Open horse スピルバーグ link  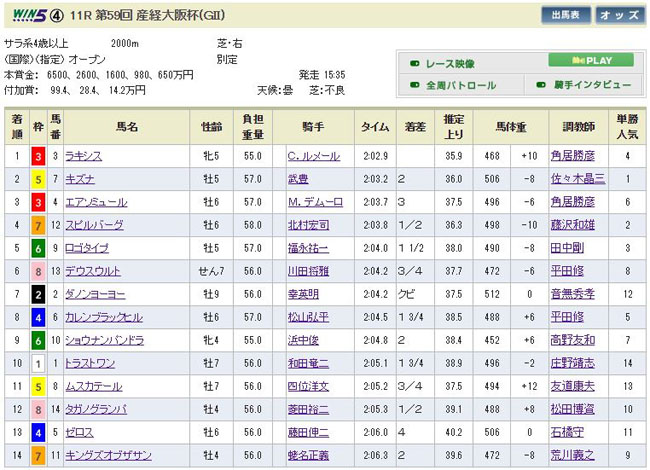(x=91, y=225)
